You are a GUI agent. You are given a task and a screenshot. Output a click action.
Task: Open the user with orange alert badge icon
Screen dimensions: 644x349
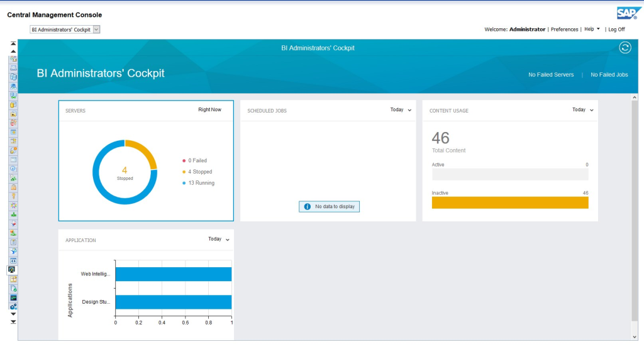point(14,150)
